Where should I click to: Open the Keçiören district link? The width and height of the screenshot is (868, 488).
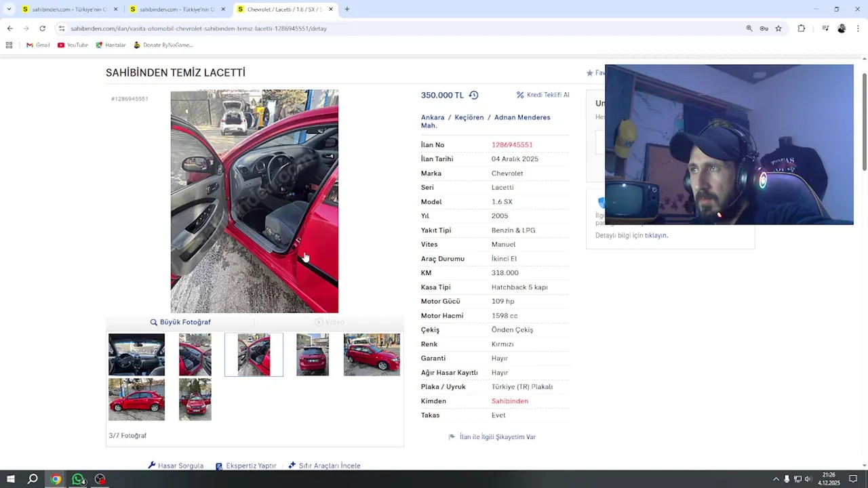[469, 117]
